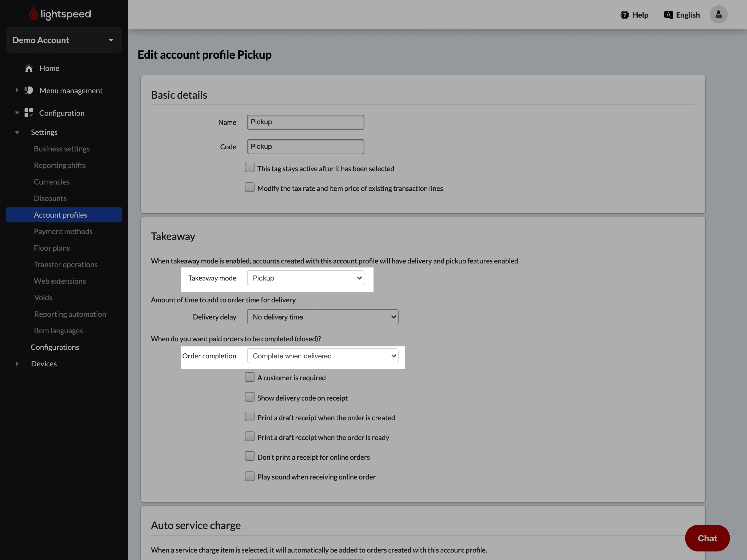Viewport: 747px width, 560px height.
Task: Click the Name input field
Action: pyautogui.click(x=306, y=122)
